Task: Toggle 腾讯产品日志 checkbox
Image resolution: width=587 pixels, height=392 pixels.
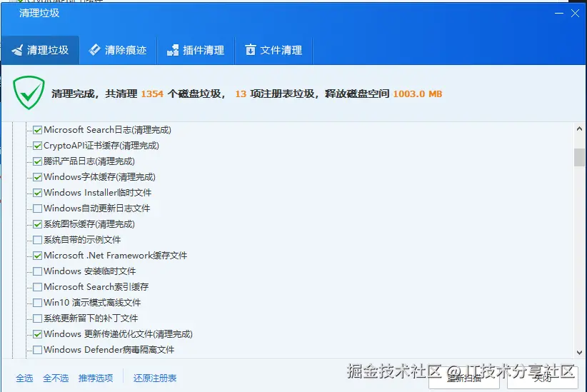Action: pyautogui.click(x=37, y=161)
